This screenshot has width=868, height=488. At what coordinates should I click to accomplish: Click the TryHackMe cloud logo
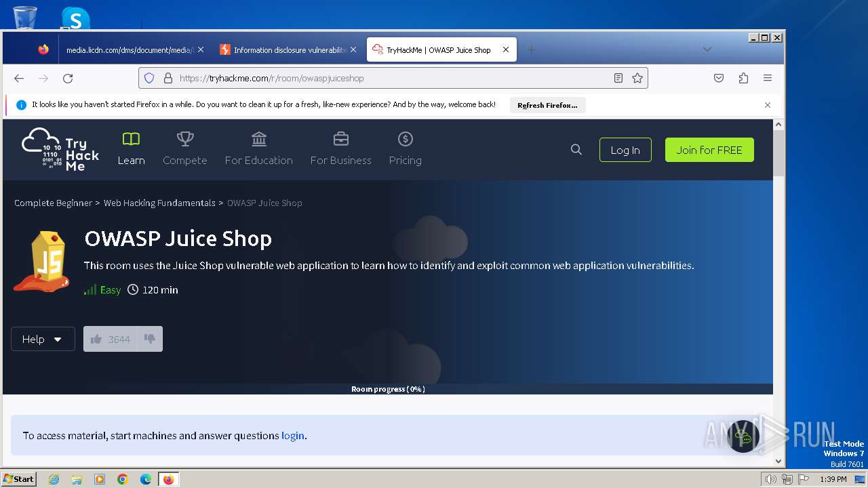click(61, 149)
